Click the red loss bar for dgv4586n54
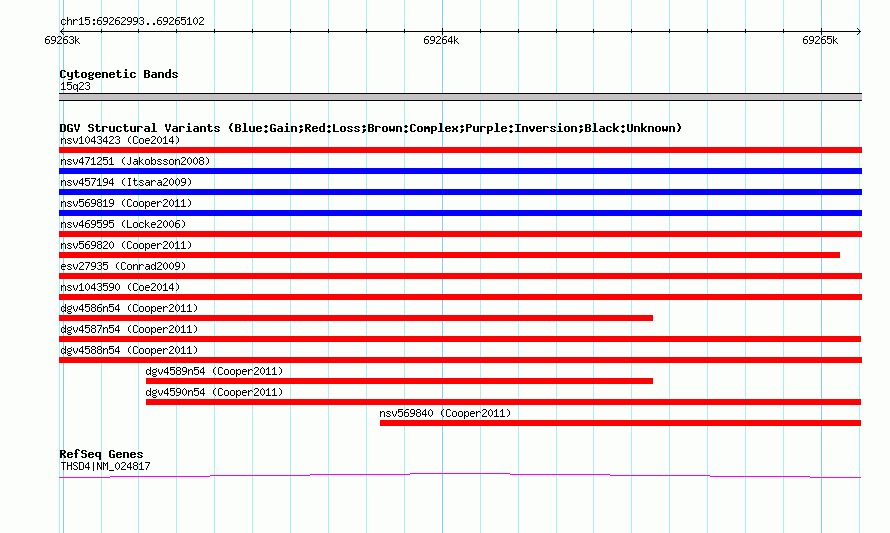Viewport: 890px width, 533px height. tap(356, 318)
